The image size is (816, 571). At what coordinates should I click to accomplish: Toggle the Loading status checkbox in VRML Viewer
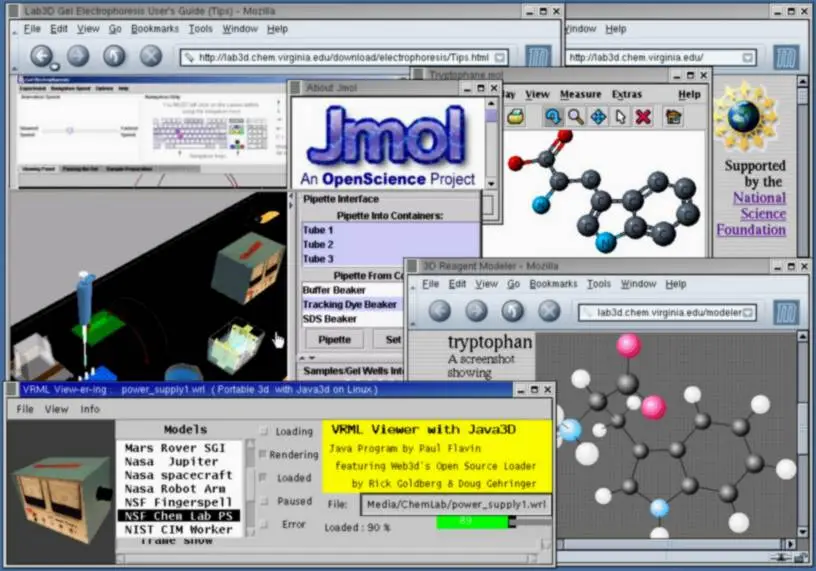(x=264, y=431)
